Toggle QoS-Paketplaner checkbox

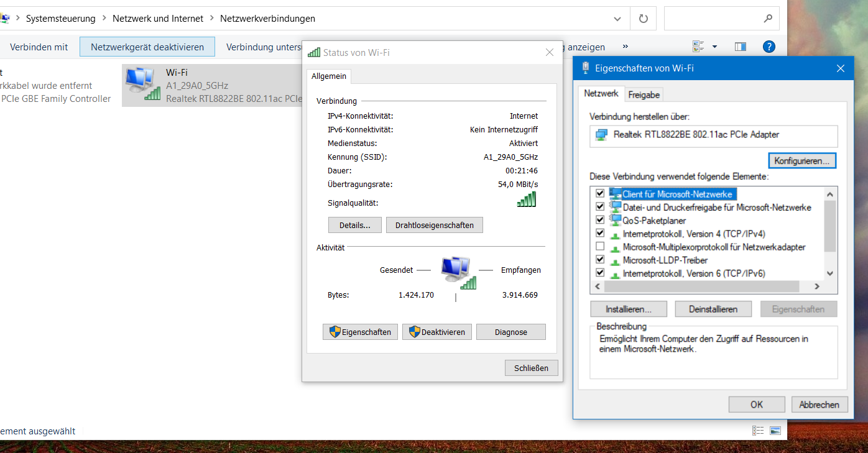[600, 220]
